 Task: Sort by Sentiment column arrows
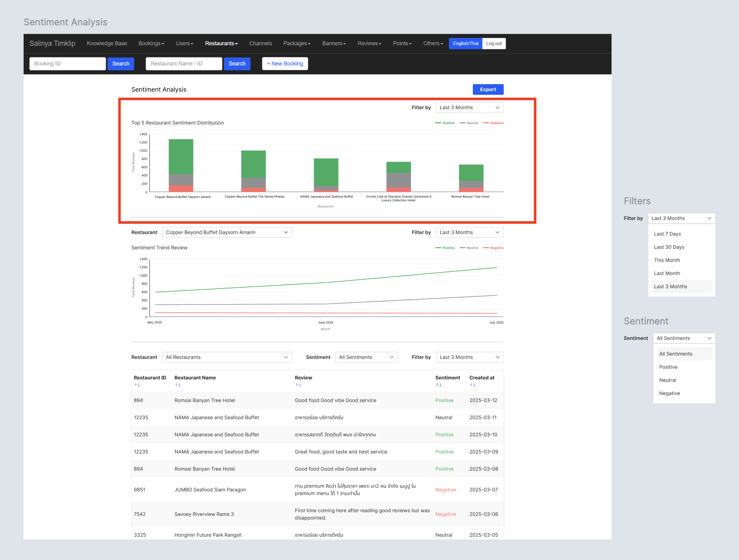438,385
